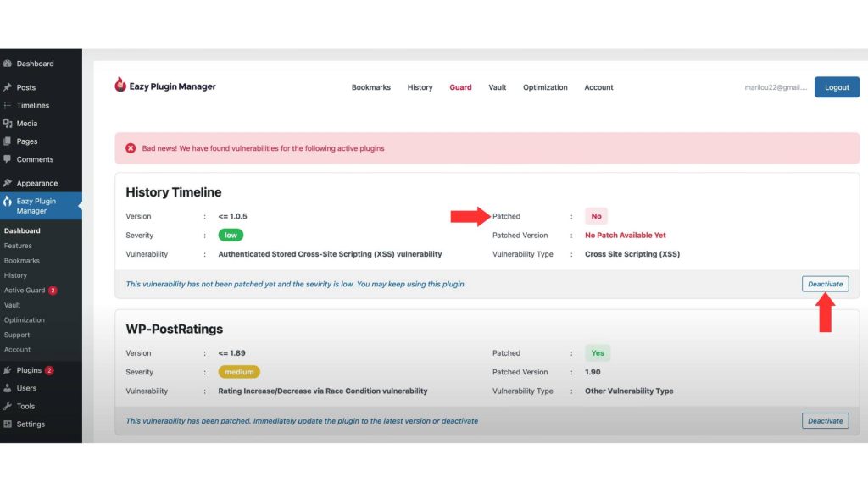Click the WP-PostRatings heading
The height and width of the screenshot is (488, 868).
pos(175,329)
